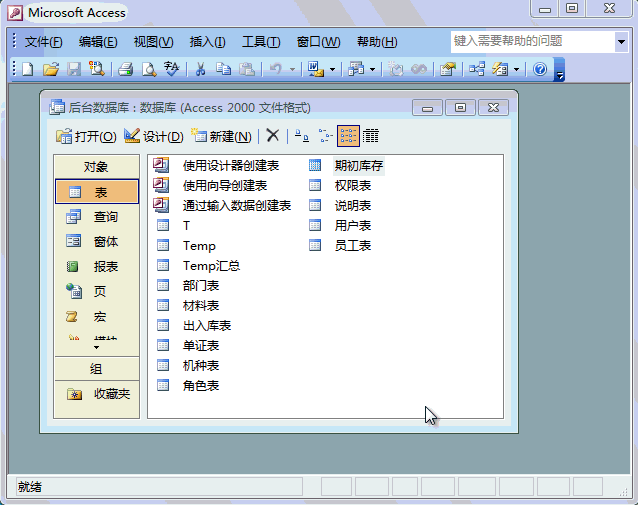Screen dimensions: 638x505
Task: Click the File Search toolbar icon
Action: pos(97,69)
